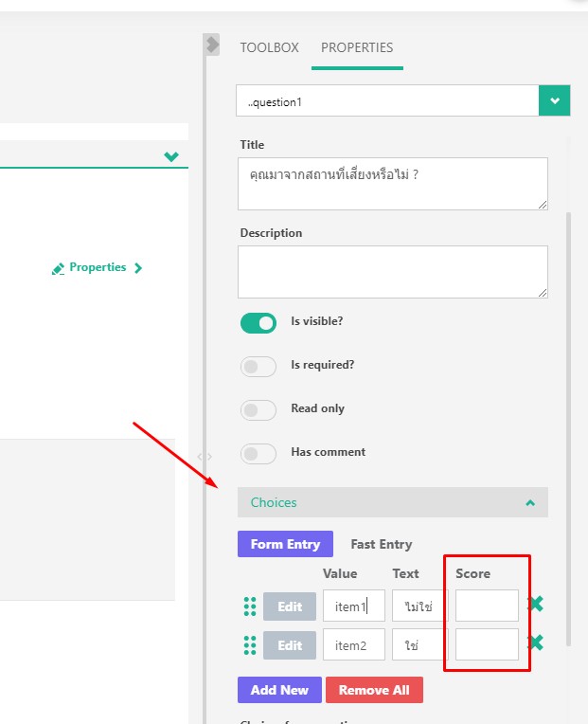Click the panel collapse arrow icon
Screen dimensions: 588x724
[x=212, y=45]
